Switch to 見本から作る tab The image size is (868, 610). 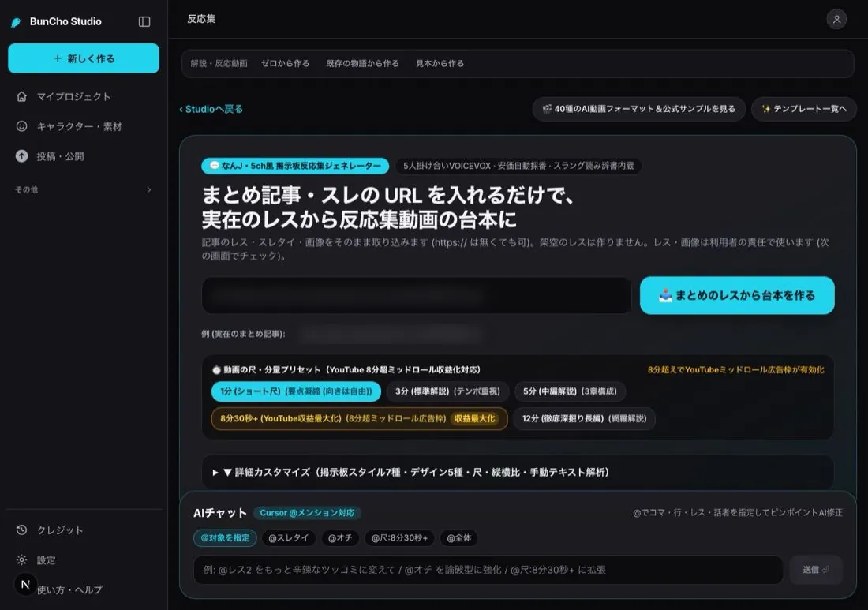coord(440,64)
